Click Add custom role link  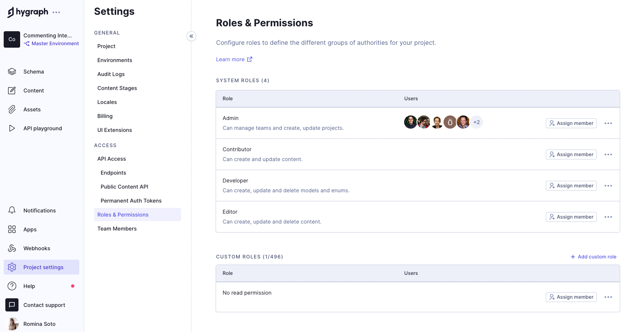[593, 257]
